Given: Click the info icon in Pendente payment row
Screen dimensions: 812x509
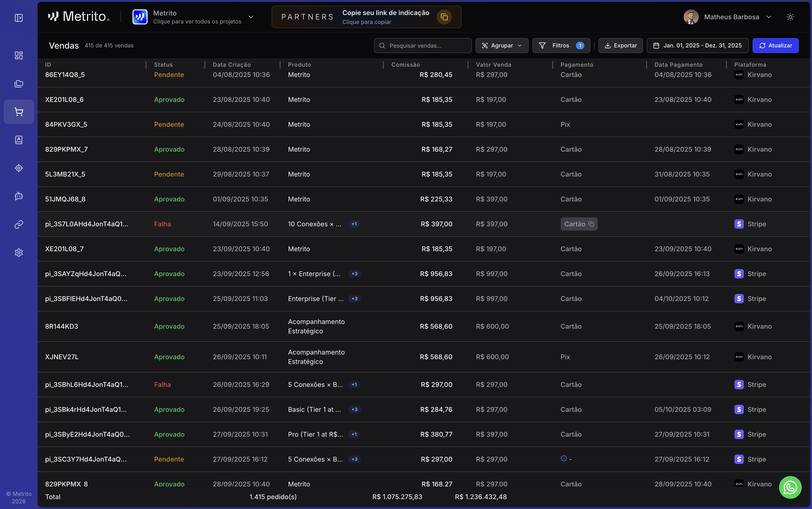Looking at the screenshot, I should tap(563, 458).
